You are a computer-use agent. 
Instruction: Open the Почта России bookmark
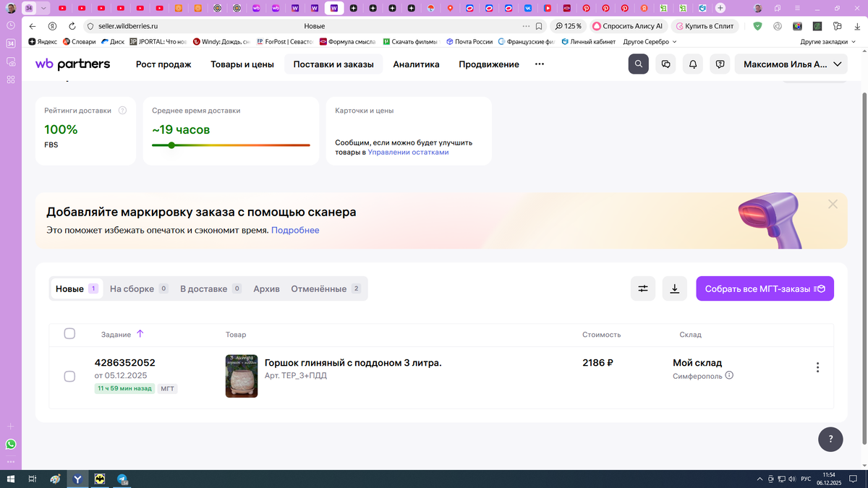click(469, 42)
